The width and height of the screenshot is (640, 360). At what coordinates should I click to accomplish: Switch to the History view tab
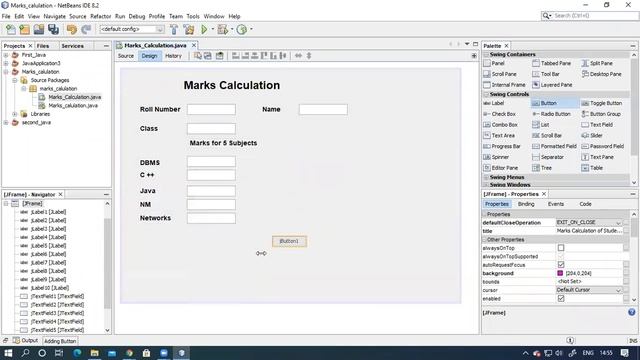pos(173,56)
